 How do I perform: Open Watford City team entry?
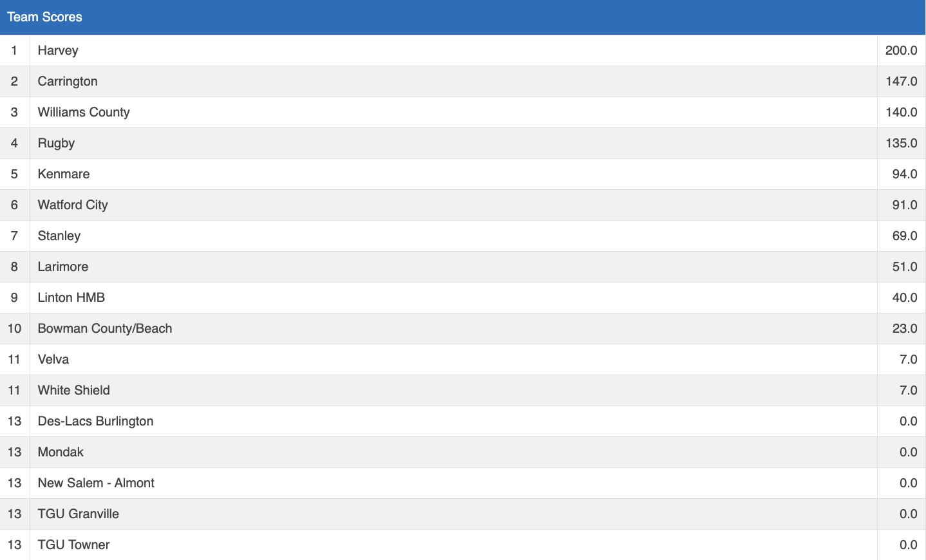tap(73, 205)
